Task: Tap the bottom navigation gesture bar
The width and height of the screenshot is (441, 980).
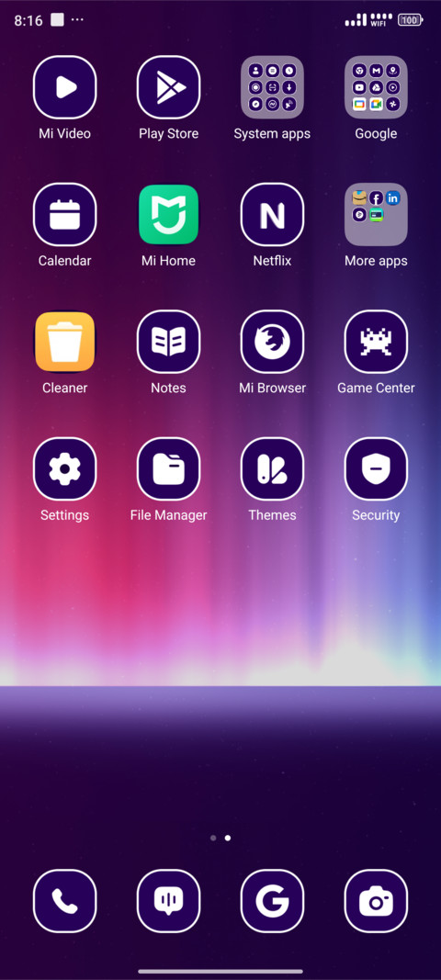Action: (220, 971)
